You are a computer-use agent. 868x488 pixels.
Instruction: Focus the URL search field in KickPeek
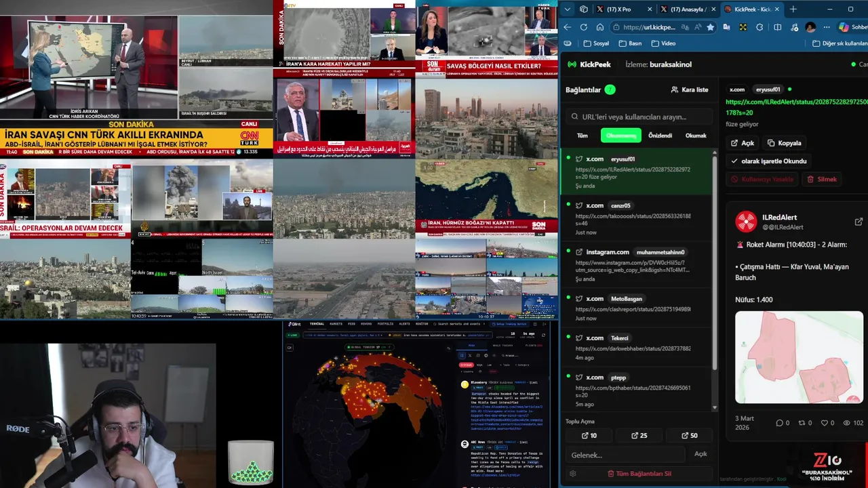point(639,117)
